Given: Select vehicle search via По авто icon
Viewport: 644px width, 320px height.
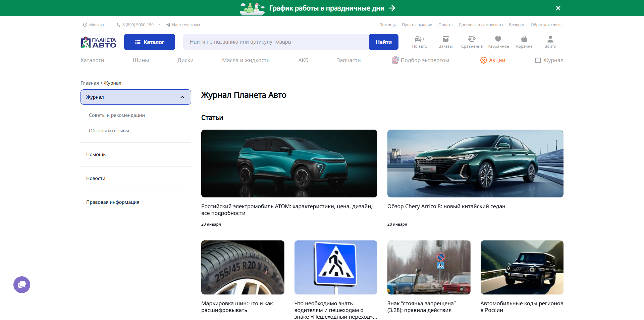Looking at the screenshot, I should pyautogui.click(x=419, y=42).
